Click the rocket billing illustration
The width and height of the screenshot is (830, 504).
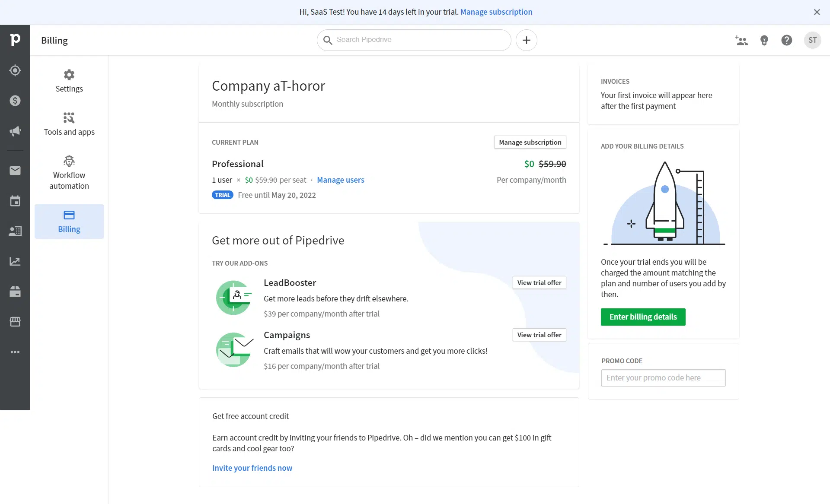coord(664,203)
